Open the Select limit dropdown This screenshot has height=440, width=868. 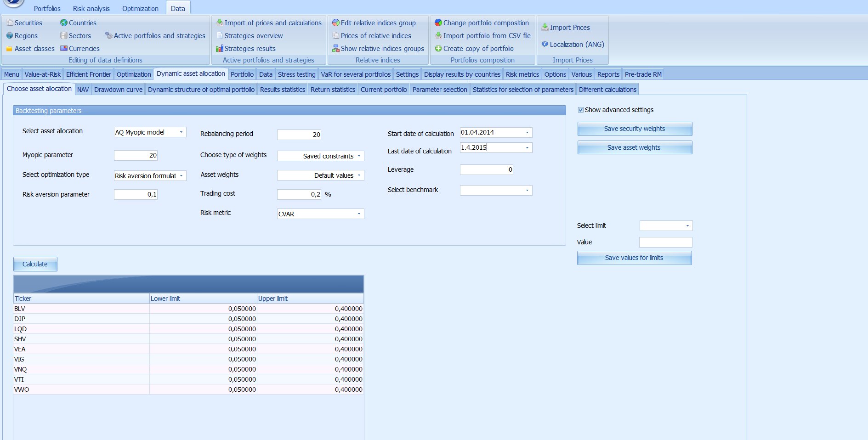[687, 226]
